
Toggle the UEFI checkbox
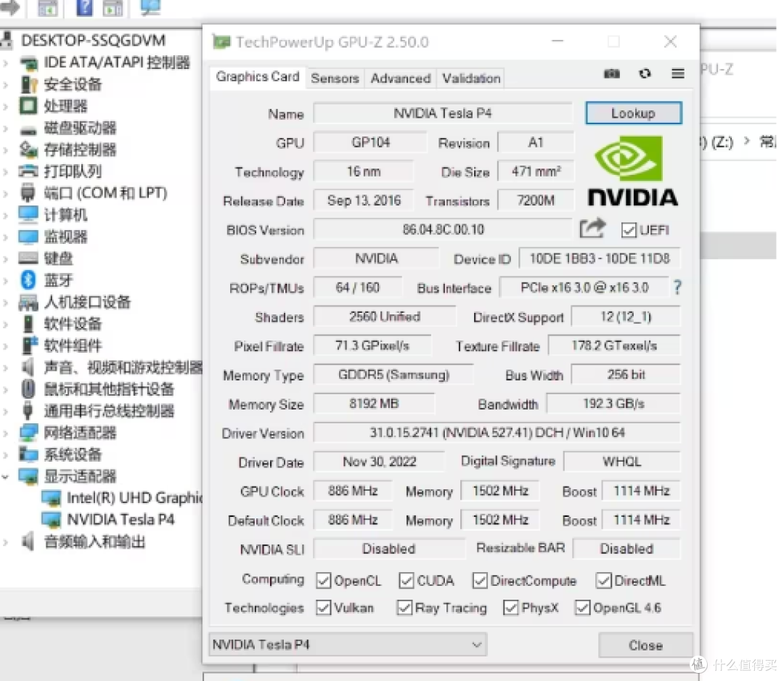[629, 230]
